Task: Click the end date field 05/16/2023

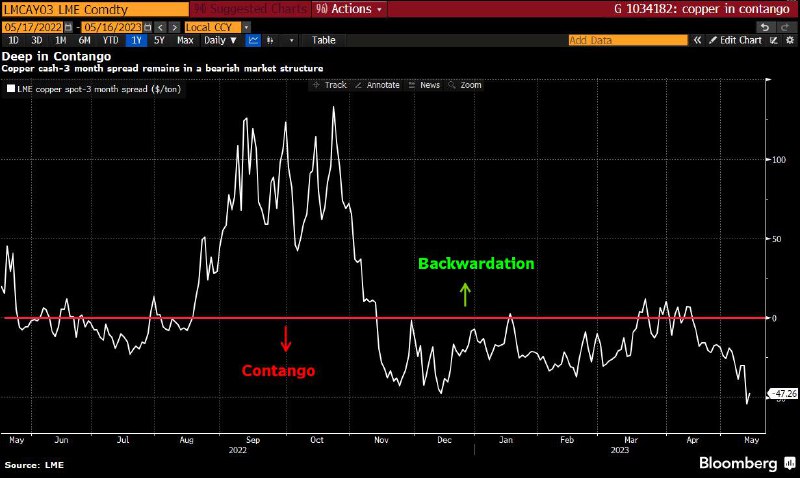Action: [x=112, y=27]
